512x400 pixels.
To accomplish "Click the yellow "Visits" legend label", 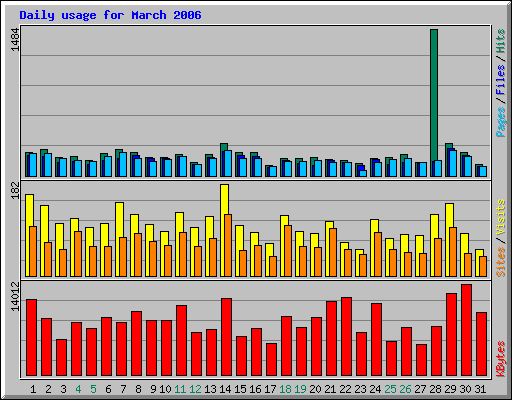I will [x=501, y=217].
